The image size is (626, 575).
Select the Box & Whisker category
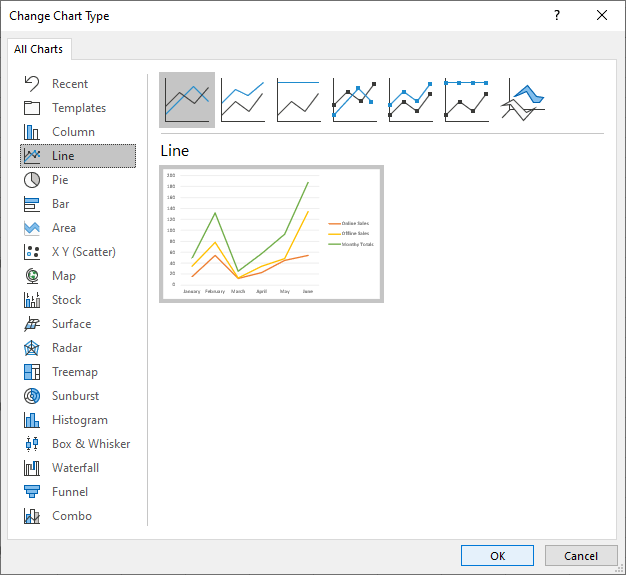[90, 444]
